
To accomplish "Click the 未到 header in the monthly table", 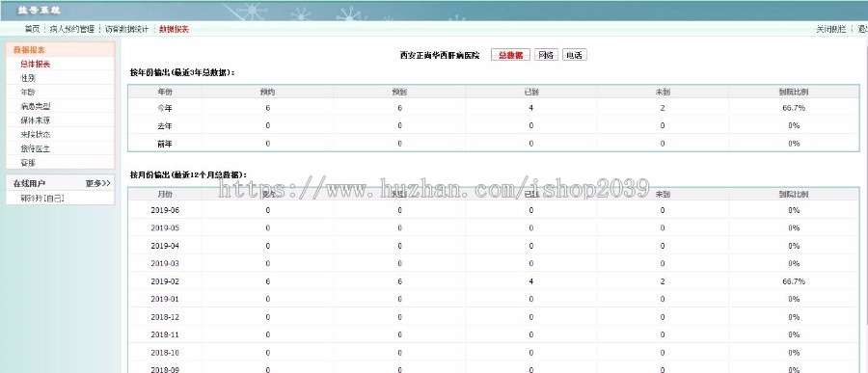I will click(663, 195).
